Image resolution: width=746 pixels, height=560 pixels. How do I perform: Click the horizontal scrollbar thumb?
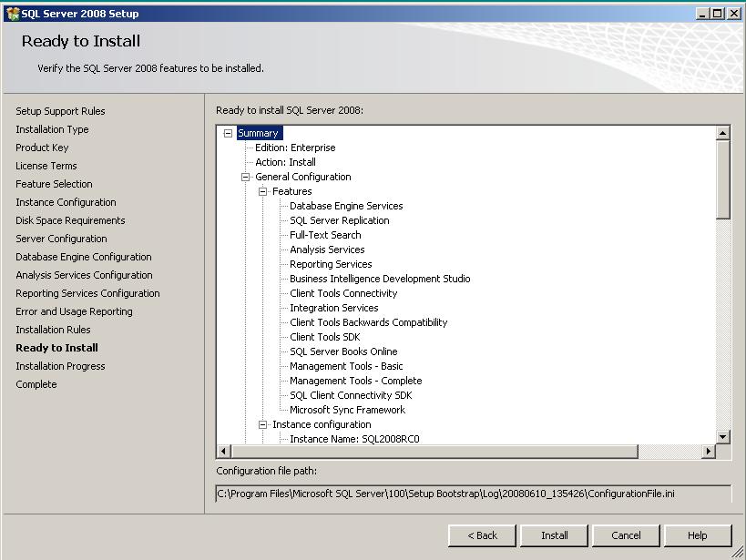coord(434,451)
